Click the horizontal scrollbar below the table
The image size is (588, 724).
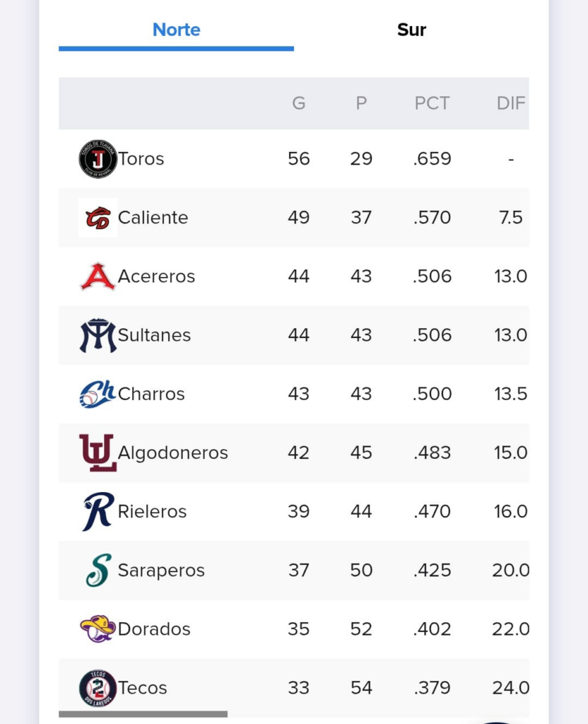pos(143,714)
